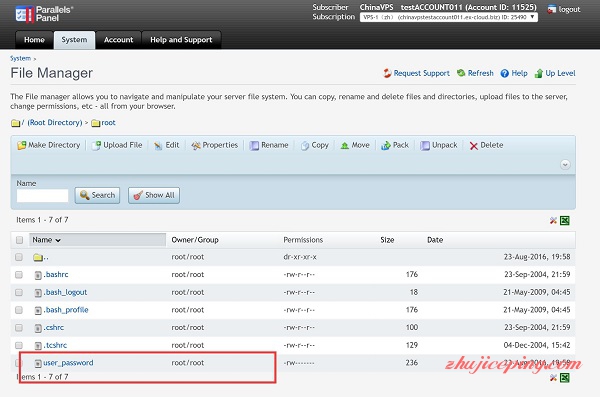The height and width of the screenshot is (397, 600).
Task: Click the Parallels Panel logo
Action: tap(44, 14)
